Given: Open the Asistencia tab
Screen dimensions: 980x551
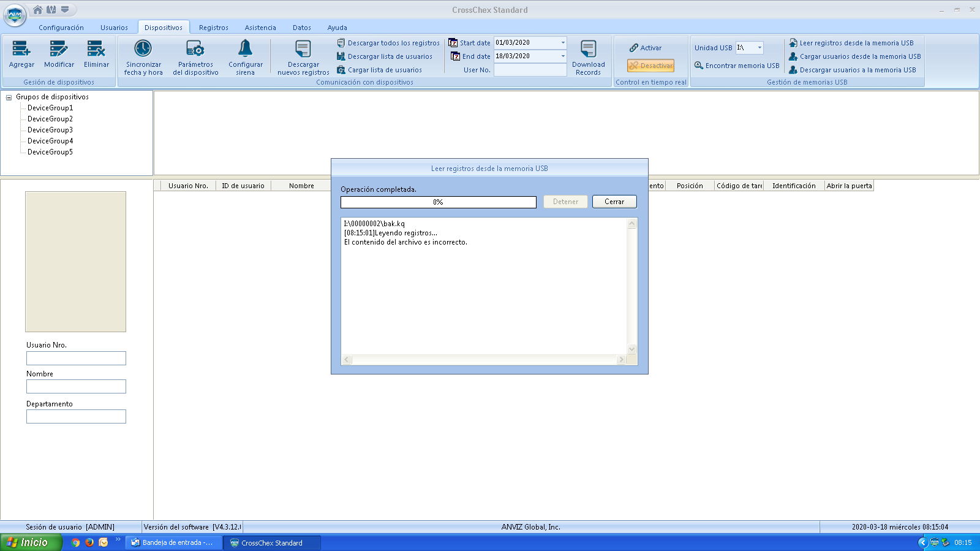Looking at the screenshot, I should click(x=260, y=28).
